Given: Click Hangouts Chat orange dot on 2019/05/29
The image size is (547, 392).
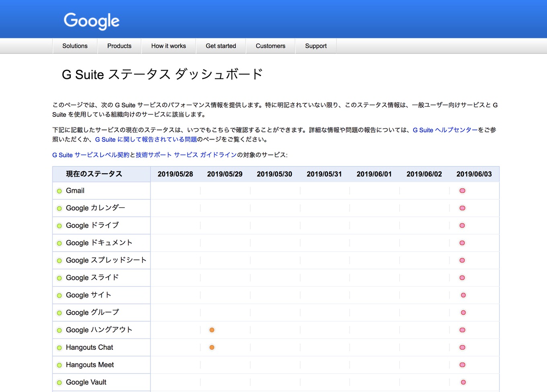Looking at the screenshot, I should tap(212, 347).
